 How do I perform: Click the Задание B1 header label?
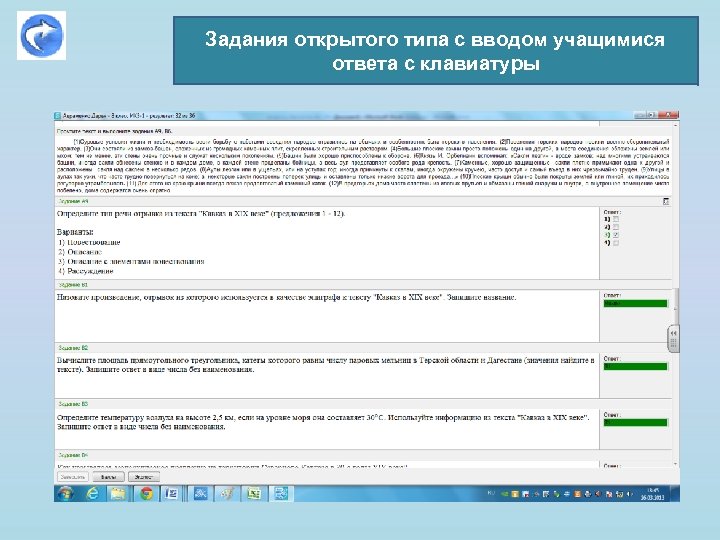(73, 285)
